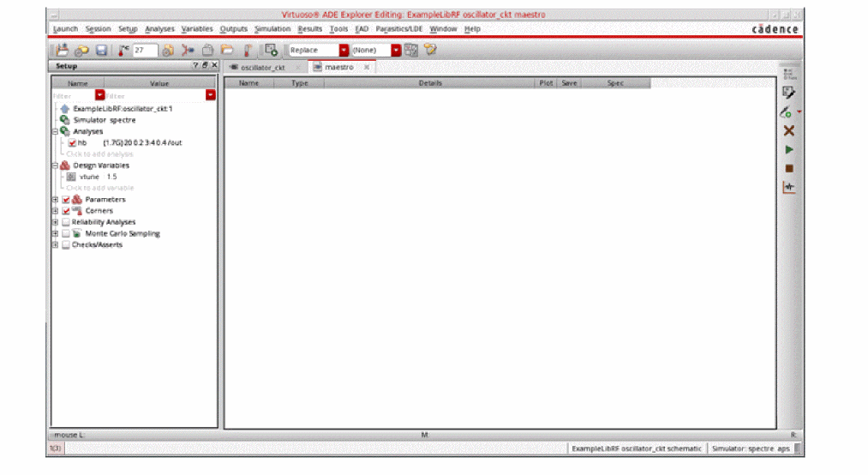Click the open yellow folder toolbar icon
868x475 pixels.
pos(227,51)
